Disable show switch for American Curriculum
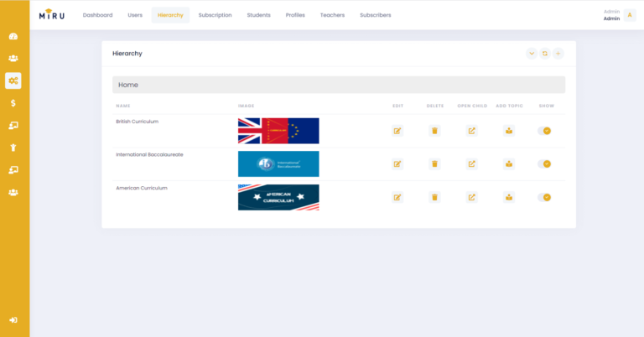The width and height of the screenshot is (644, 337). coord(545,197)
